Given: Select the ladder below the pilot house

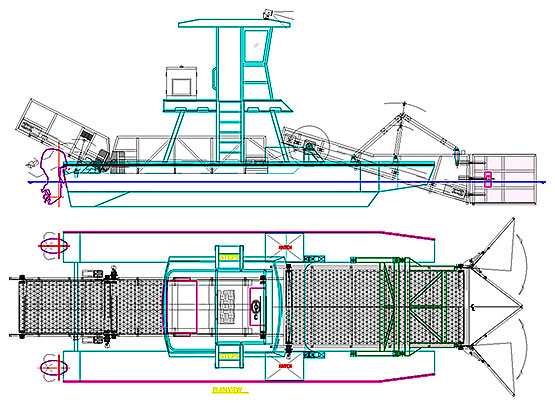Looking at the screenshot, I should point(230,132).
